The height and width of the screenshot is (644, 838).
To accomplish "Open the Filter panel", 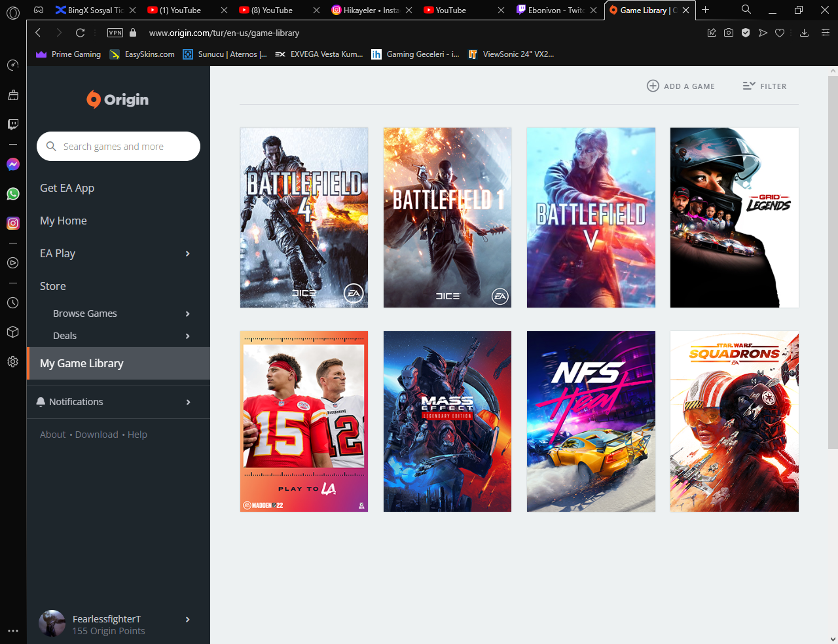I will click(x=765, y=86).
